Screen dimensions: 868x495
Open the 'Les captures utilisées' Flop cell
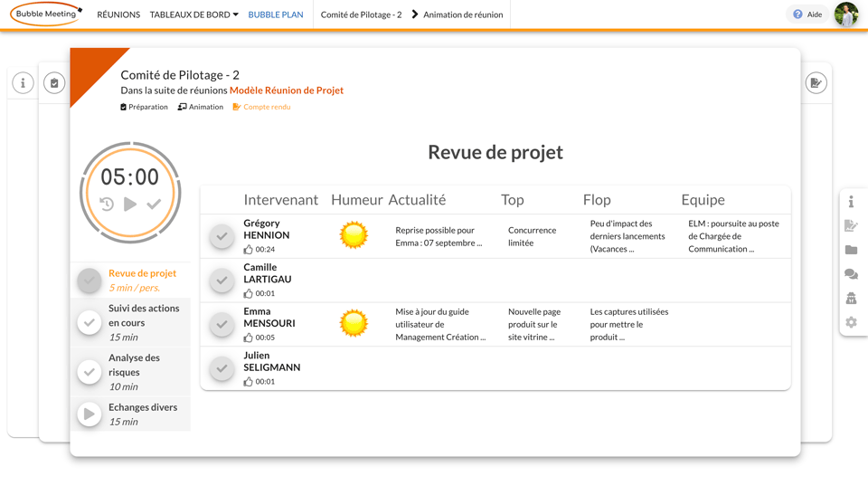point(629,324)
